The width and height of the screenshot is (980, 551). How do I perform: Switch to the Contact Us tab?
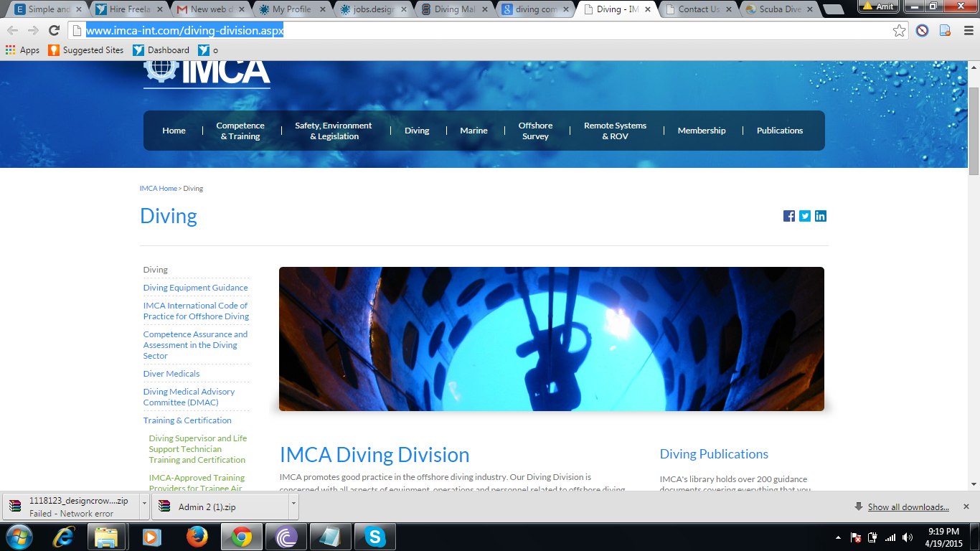(x=699, y=9)
